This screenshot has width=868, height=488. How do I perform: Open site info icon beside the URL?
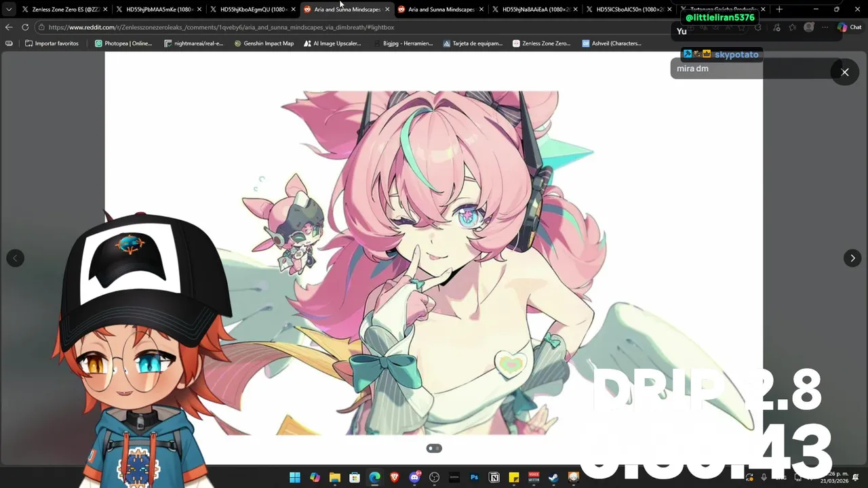(x=41, y=27)
